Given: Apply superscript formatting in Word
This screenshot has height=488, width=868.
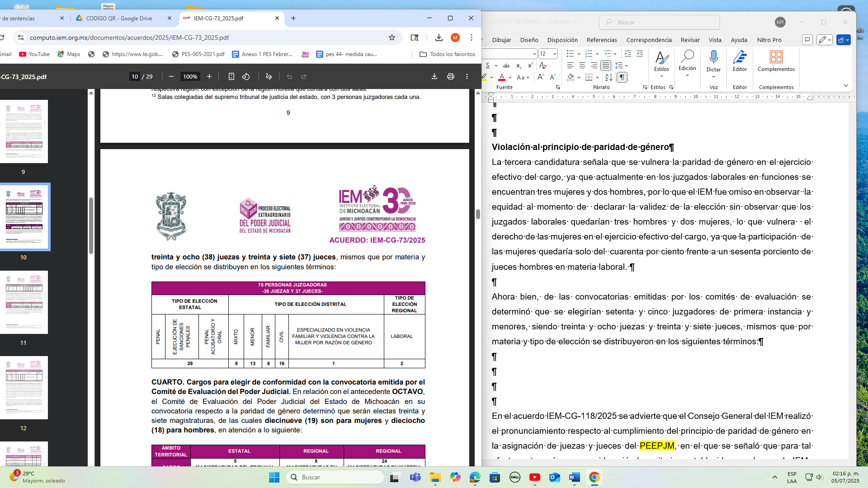Looking at the screenshot, I should (530, 66).
